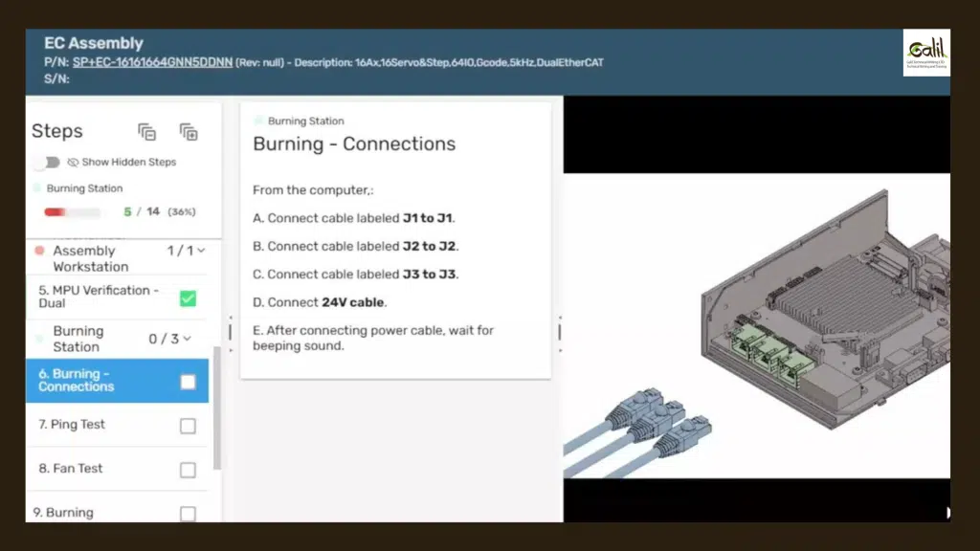
Task: Collapse the Burning Station group chevron
Action: (x=187, y=339)
